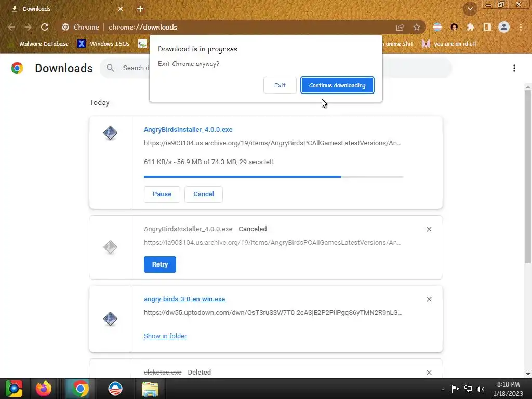
Task: Click the page vertical scrollbar
Action: (528, 177)
